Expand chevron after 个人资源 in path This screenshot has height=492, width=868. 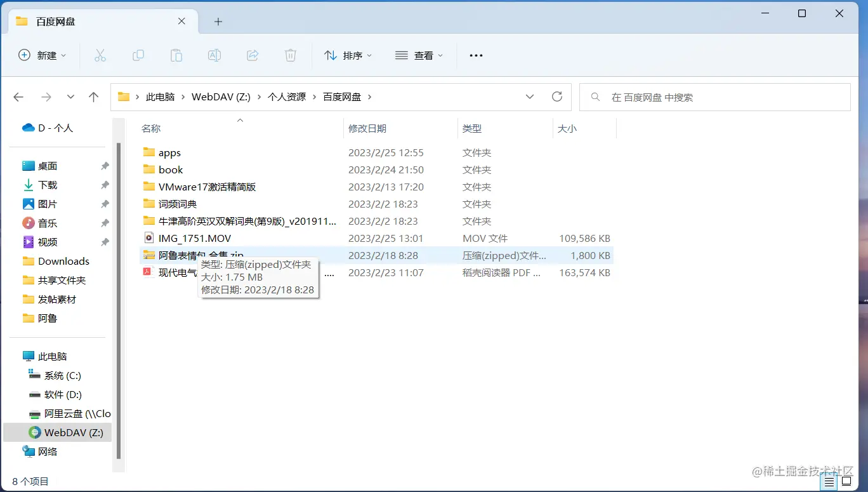coord(315,97)
